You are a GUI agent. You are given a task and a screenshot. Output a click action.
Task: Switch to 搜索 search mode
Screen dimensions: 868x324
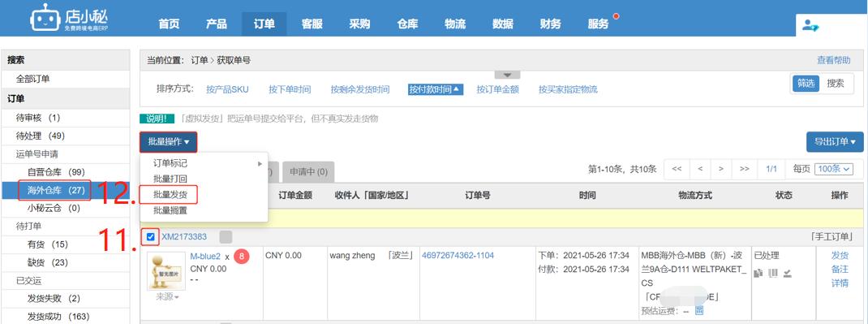coord(836,84)
